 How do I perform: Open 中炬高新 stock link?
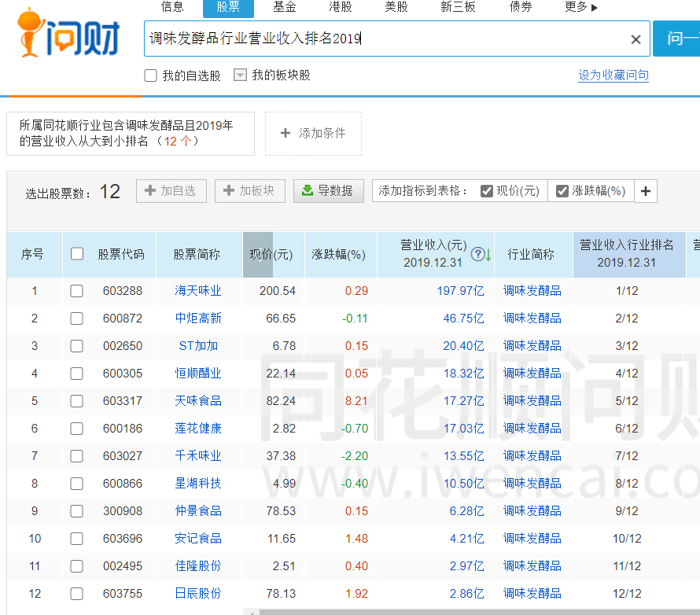(x=197, y=319)
